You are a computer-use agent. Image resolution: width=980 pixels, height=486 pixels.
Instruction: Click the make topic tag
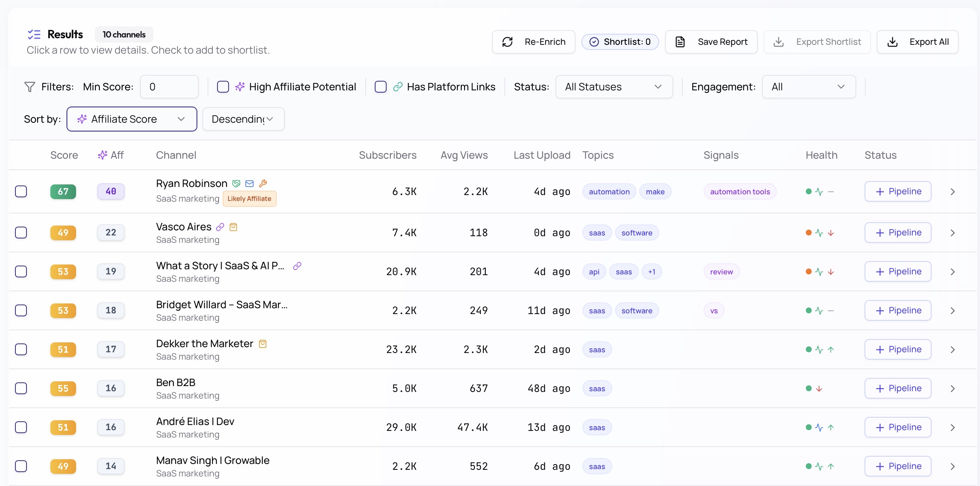click(655, 192)
